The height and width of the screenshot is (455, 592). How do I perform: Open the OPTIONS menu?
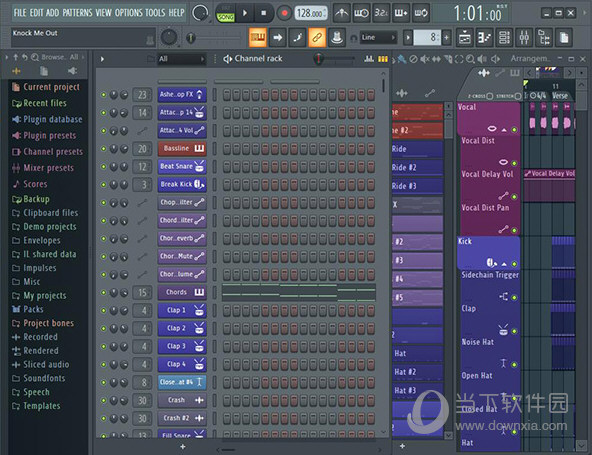[128, 13]
